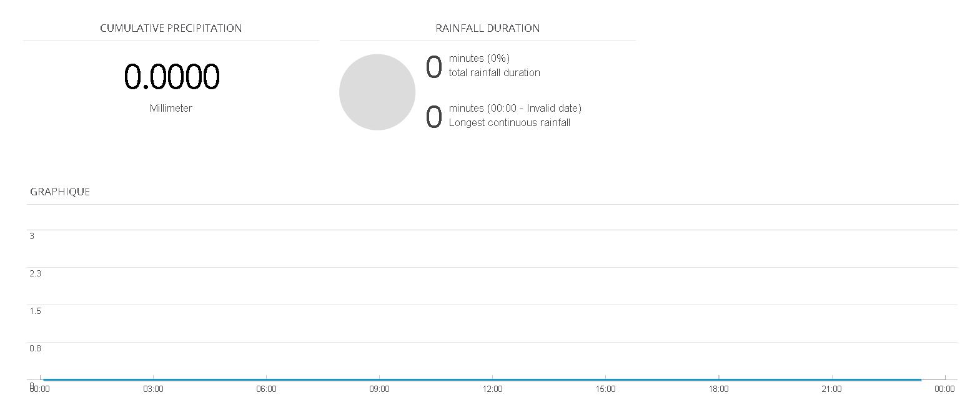The width and height of the screenshot is (980, 405).
Task: Click the minutes (0%) text
Action: point(479,58)
